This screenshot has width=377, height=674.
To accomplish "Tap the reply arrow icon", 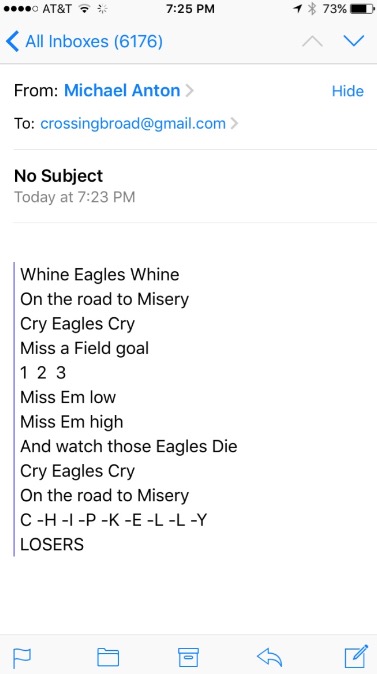I will coord(269,657).
